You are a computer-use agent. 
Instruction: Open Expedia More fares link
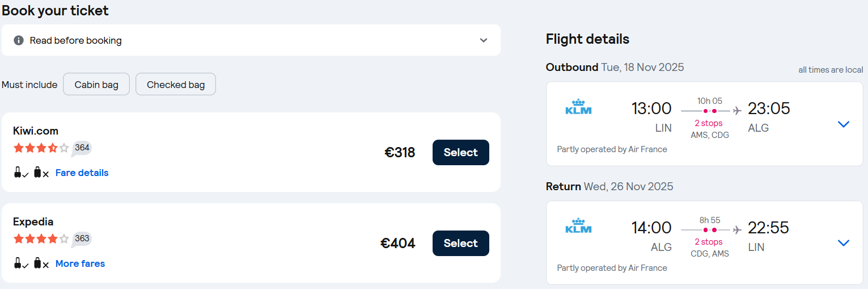[80, 263]
